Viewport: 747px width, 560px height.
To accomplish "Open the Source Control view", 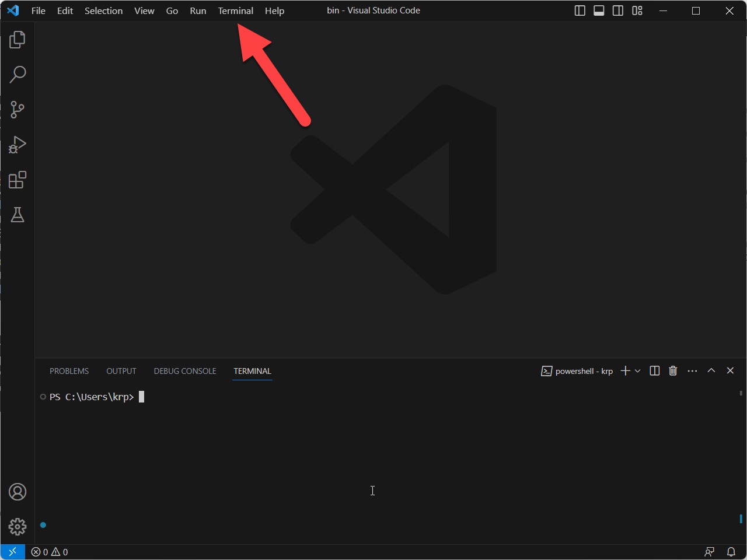I will coord(18,110).
